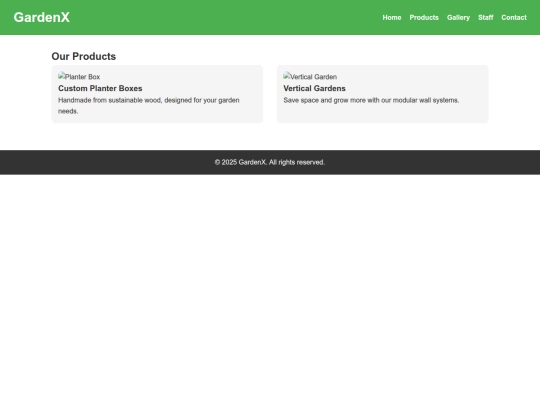
Task: Click the broken Planter Box image
Action: (79, 76)
